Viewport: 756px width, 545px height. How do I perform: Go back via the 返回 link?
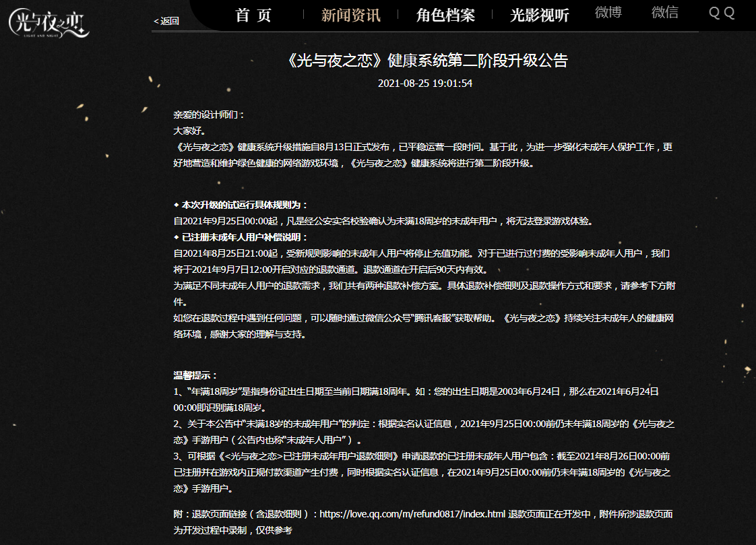point(166,21)
